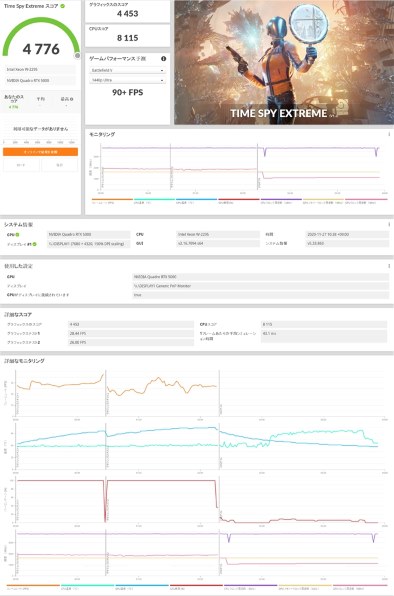Viewport: 394px width, 596px height.
Task: Click the detailed graphics score value 4 453
Action: tap(131, 324)
